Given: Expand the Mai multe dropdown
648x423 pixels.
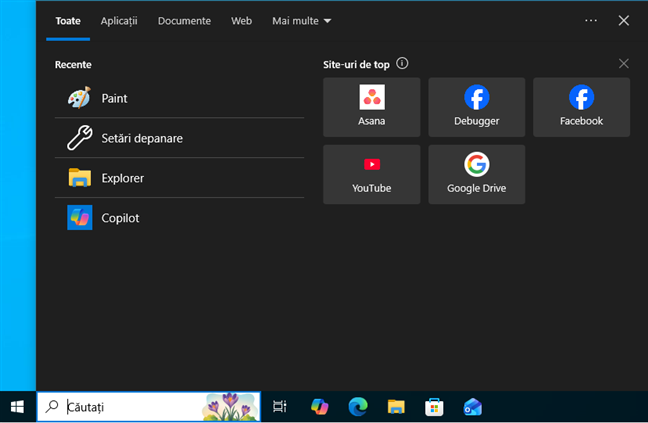Looking at the screenshot, I should coord(301,20).
